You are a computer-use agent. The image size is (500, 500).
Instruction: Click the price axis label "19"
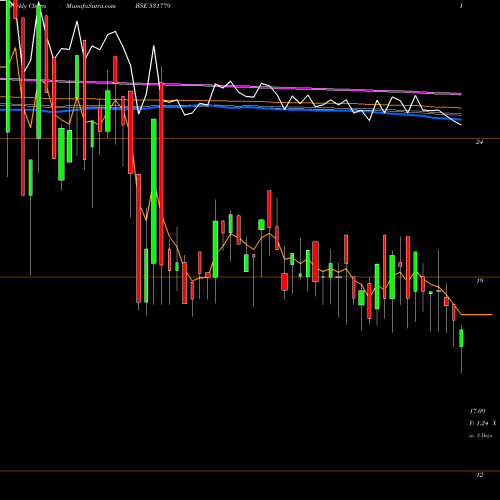coord(479,281)
